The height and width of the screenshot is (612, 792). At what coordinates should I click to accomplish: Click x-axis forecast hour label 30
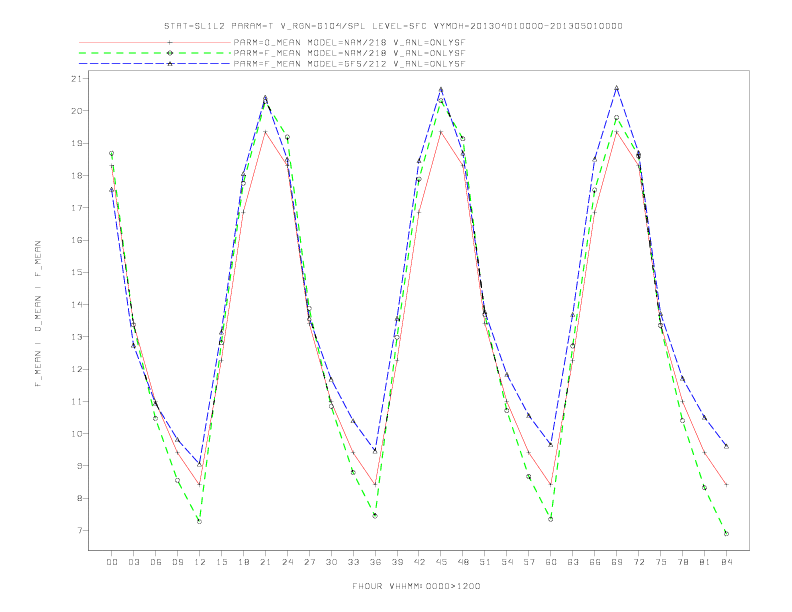point(331,562)
